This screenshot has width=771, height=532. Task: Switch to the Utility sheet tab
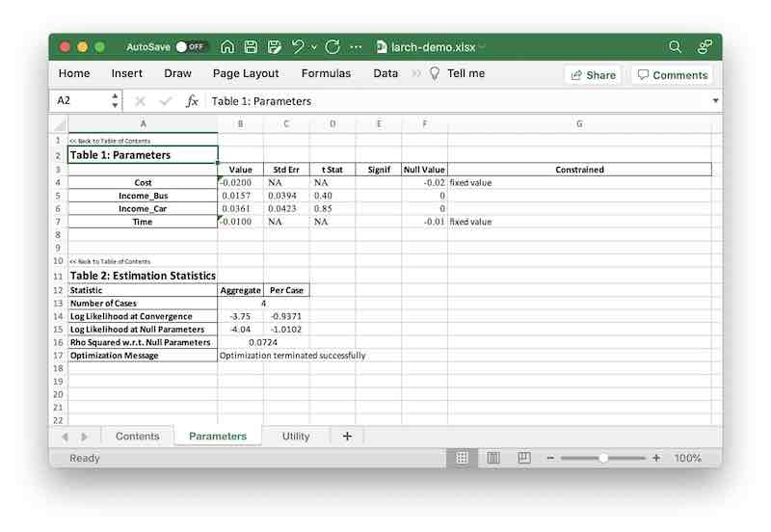pyautogui.click(x=296, y=437)
